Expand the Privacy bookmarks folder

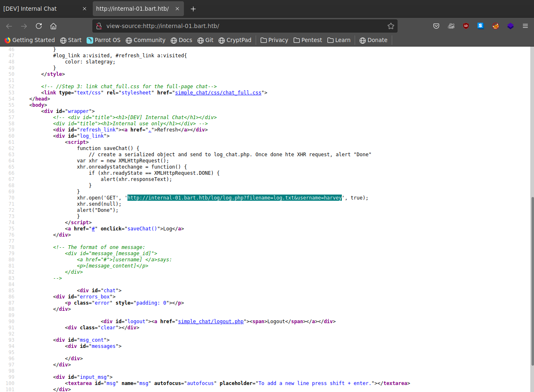click(274, 40)
